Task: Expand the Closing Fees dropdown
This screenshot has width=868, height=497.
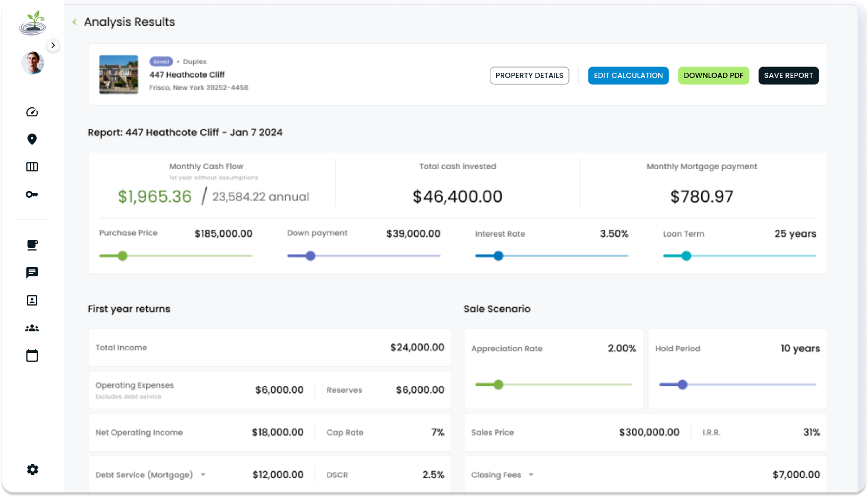Action: click(531, 475)
